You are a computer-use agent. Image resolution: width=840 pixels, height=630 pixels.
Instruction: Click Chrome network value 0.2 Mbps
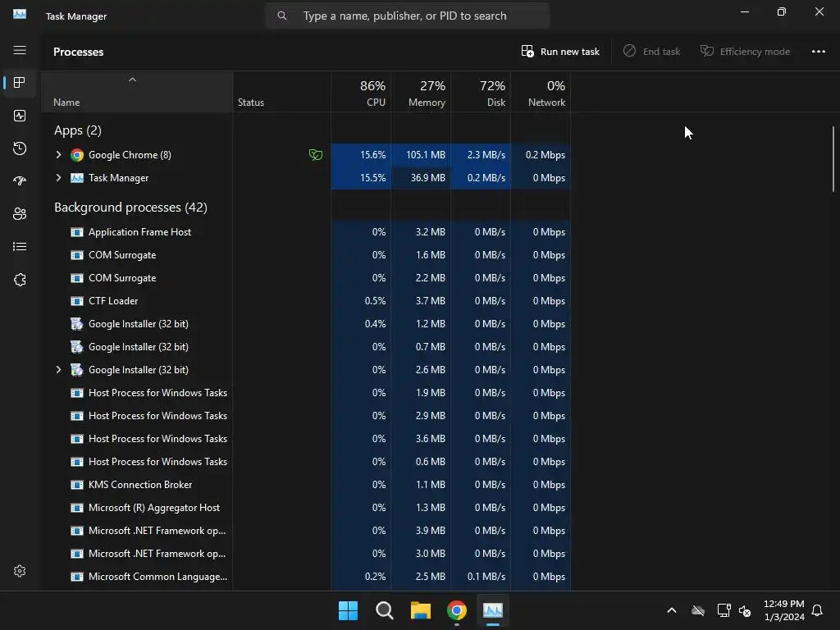(546, 155)
